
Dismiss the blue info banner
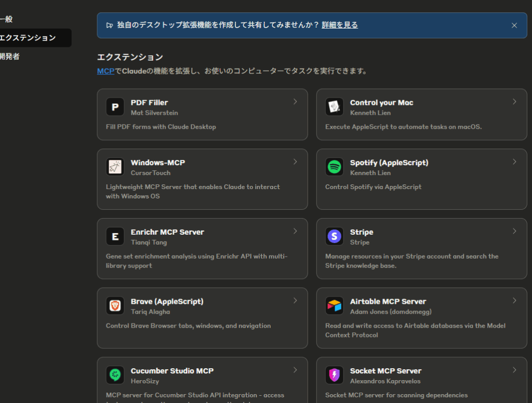point(514,25)
